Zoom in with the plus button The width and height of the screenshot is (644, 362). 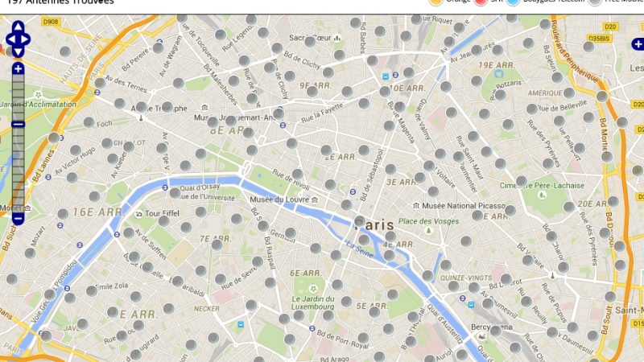tap(18, 68)
